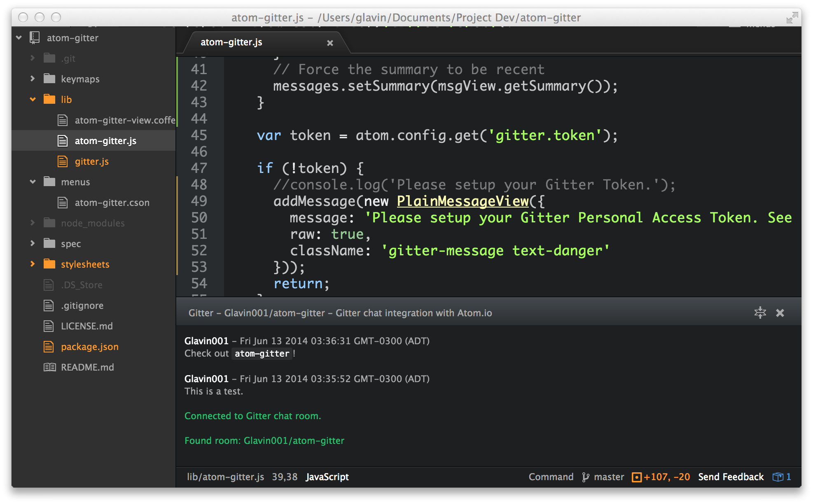Click line number 47 in the gutter
813x504 pixels.
(199, 168)
